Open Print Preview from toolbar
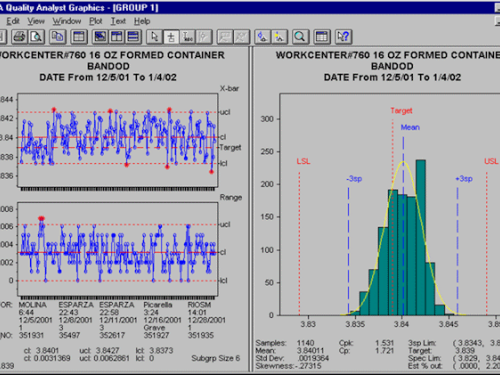The image size is (500, 375). (37, 37)
